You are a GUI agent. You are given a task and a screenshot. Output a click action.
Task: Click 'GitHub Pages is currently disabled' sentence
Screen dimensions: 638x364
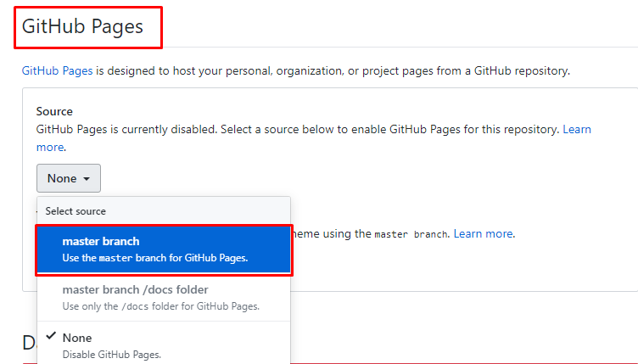click(128, 129)
